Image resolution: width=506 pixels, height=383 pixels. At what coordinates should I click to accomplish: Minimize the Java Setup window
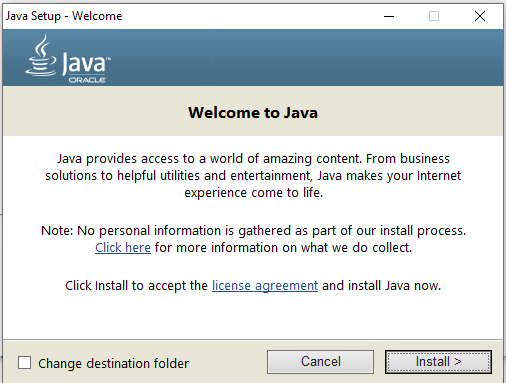pyautogui.click(x=389, y=16)
